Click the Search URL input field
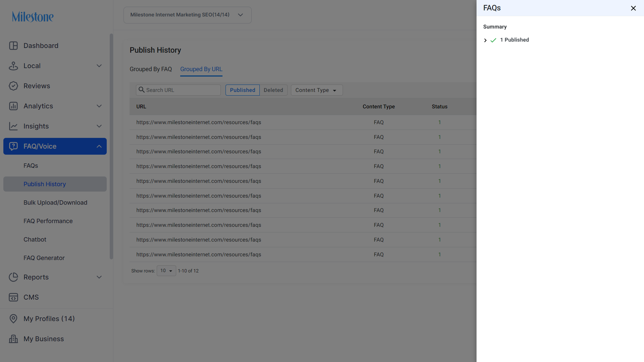This screenshot has width=644, height=362. (x=178, y=90)
